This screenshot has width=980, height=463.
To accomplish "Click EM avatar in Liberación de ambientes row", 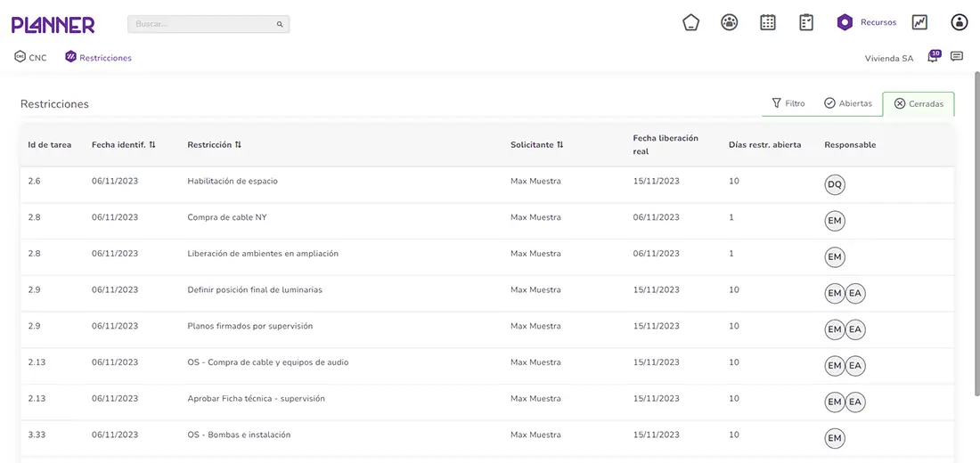I will [835, 257].
